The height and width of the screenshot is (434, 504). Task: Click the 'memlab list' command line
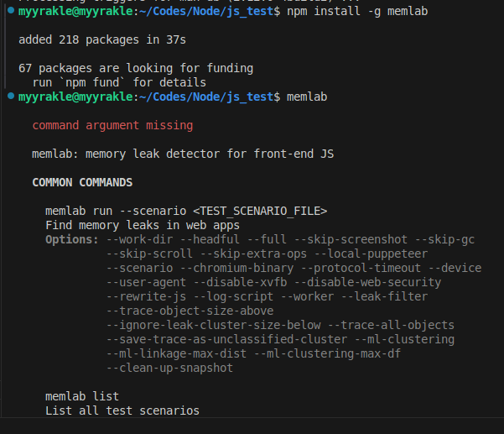[x=82, y=396]
